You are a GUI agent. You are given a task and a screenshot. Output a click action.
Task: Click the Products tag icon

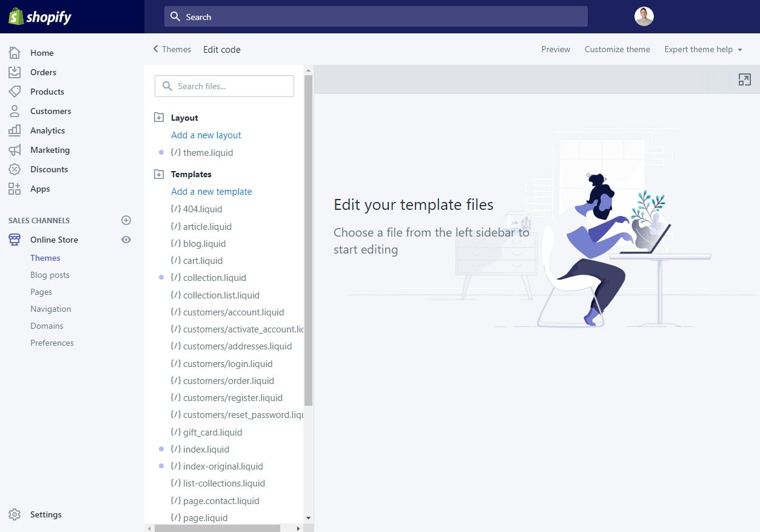point(15,92)
